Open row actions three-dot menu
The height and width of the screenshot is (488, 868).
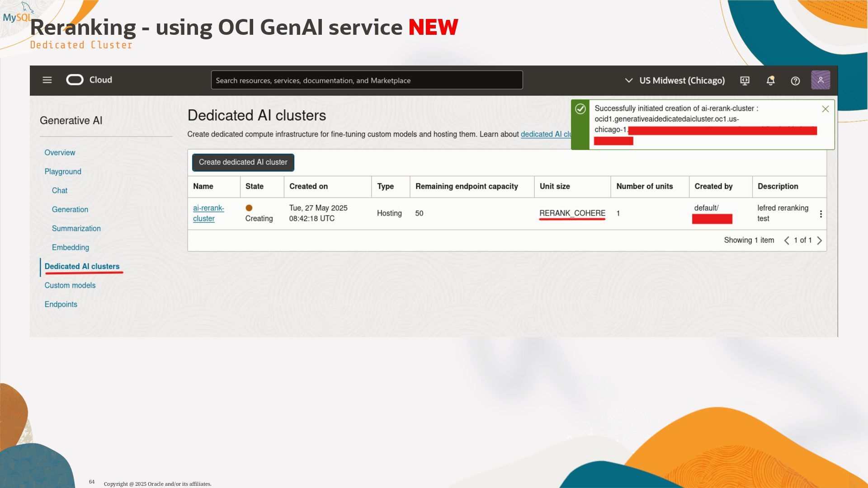[821, 214]
